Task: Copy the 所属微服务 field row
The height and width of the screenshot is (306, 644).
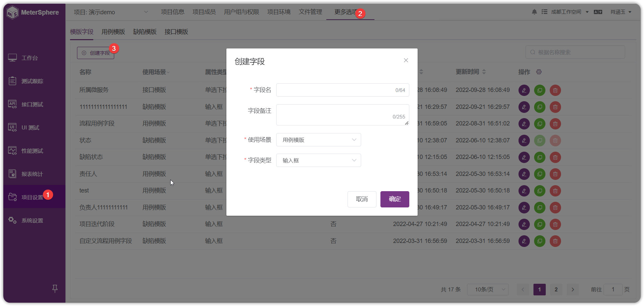Action: [x=540, y=90]
